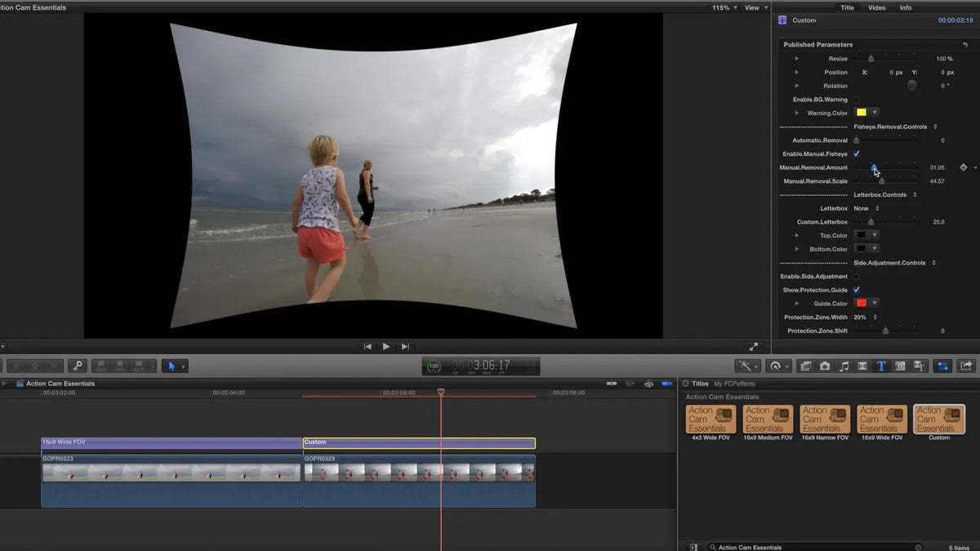Open Letterbox.Controls popup menu

coord(885,194)
